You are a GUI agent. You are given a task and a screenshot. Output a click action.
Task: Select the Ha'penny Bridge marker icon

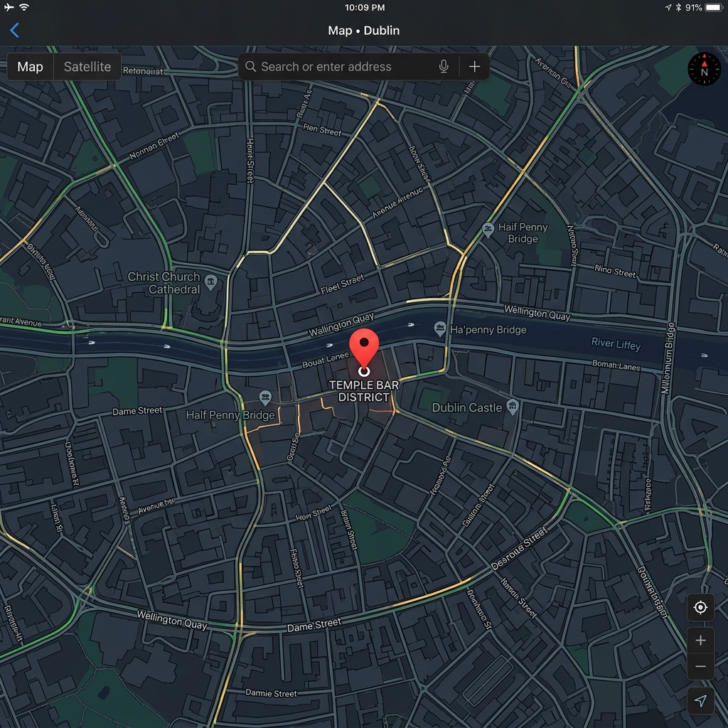tap(440, 329)
